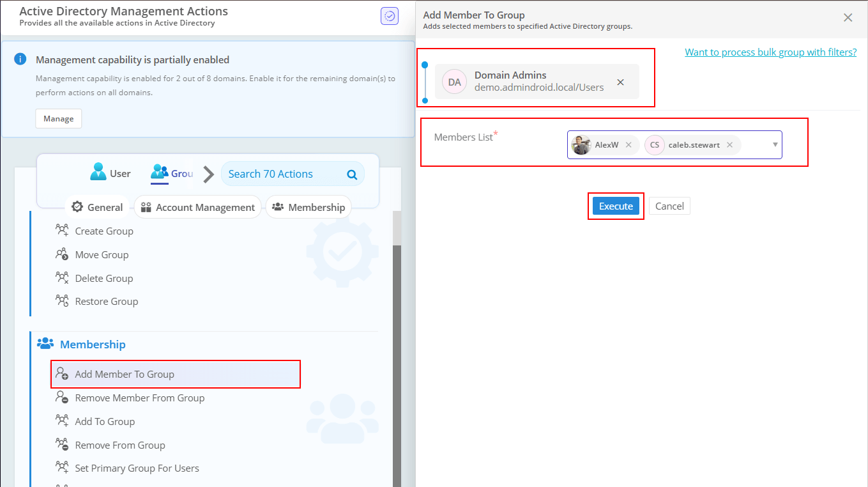868x487 pixels.
Task: Select the Restore Group action icon
Action: [62, 301]
